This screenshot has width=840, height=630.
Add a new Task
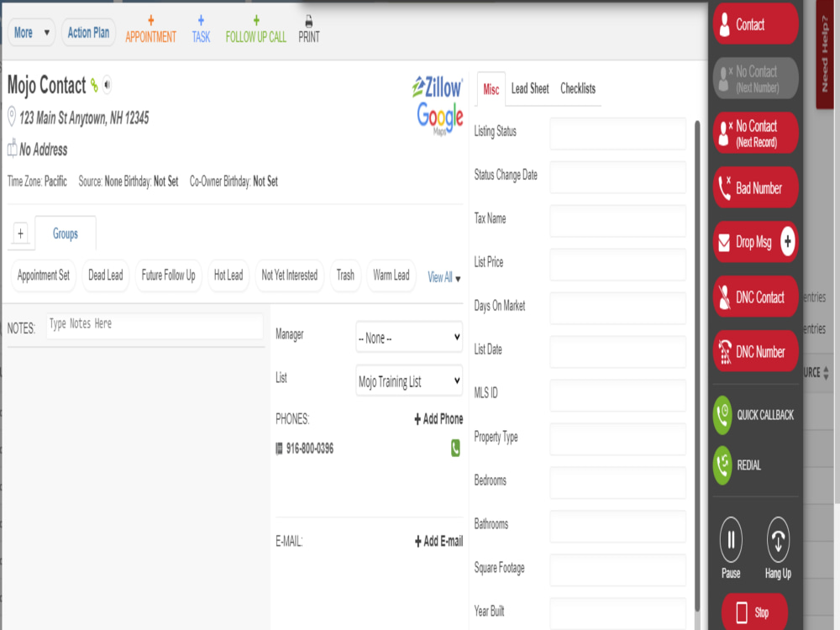pyautogui.click(x=201, y=30)
